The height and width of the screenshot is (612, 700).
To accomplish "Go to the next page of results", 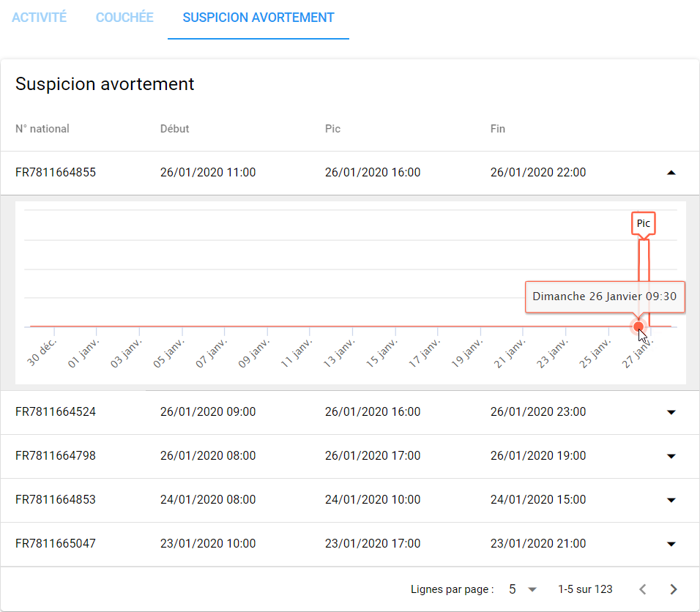I will pyautogui.click(x=674, y=589).
